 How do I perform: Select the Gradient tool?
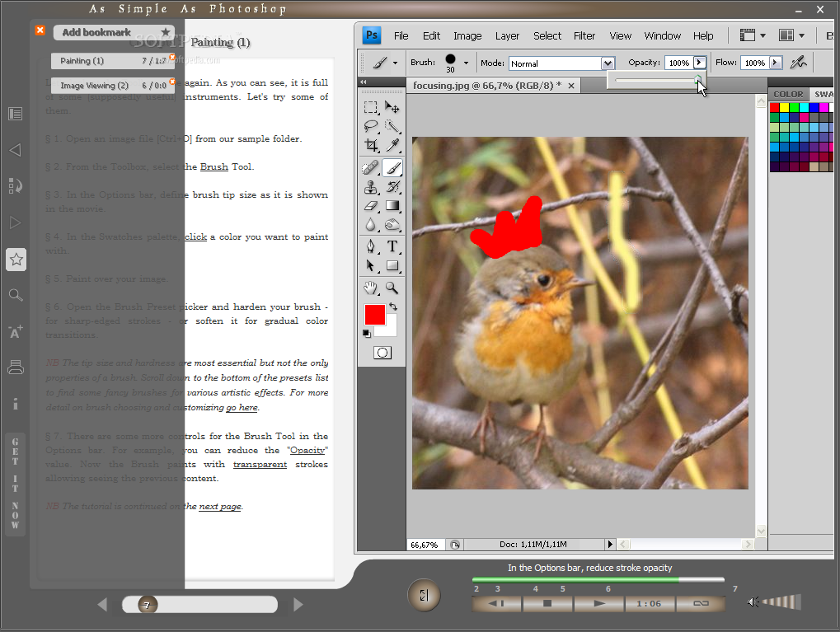(392, 206)
